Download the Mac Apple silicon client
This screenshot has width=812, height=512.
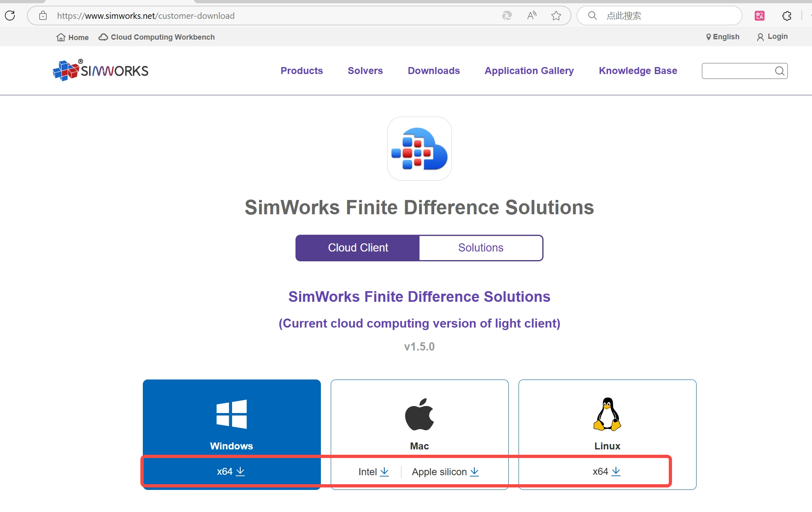point(445,472)
